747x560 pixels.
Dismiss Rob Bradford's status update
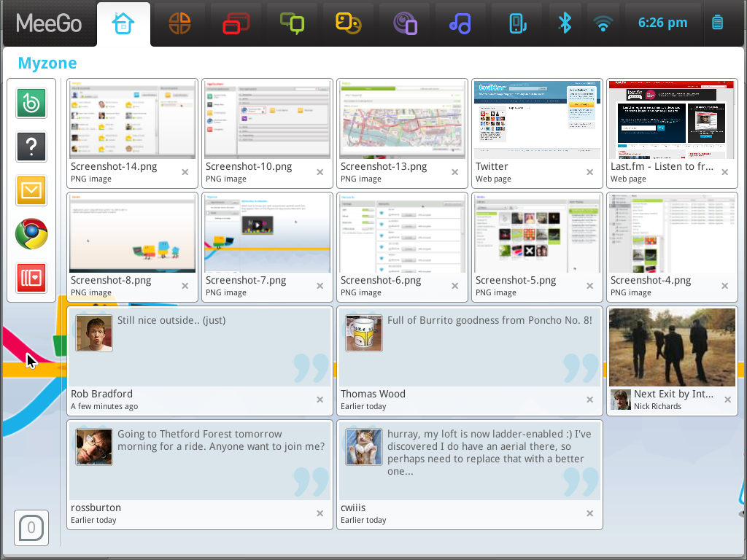pos(320,400)
